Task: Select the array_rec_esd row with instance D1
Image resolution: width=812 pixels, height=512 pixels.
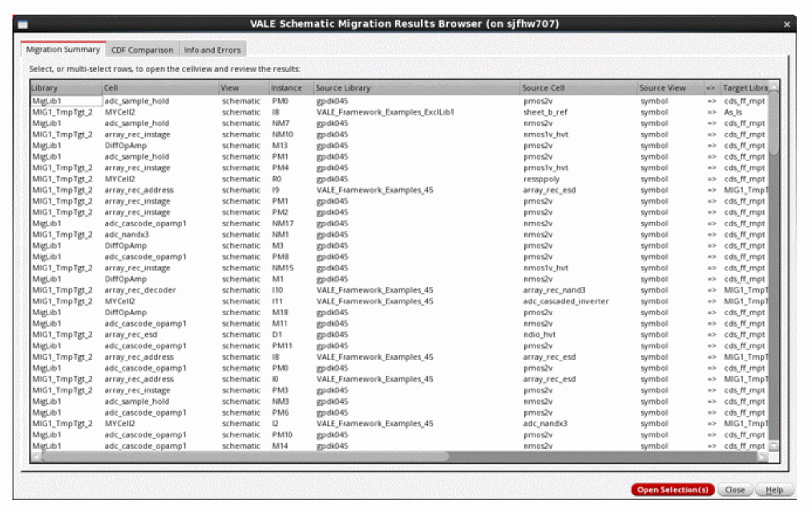Action: [399, 334]
